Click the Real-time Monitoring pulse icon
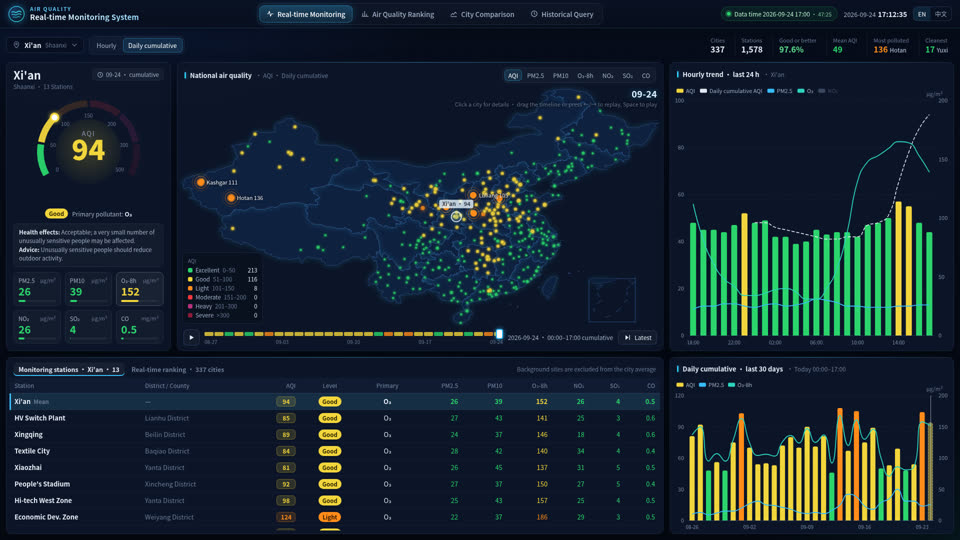 coord(270,14)
